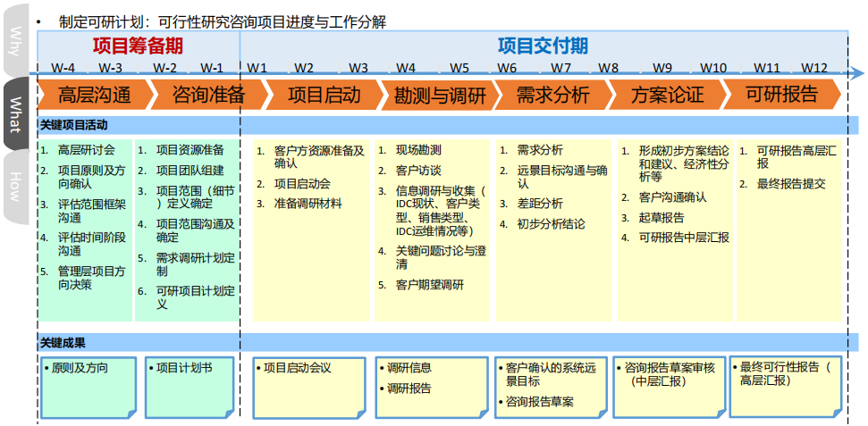Click the 最终可行性报告 deliverable note
The image size is (868, 426).
[785, 386]
